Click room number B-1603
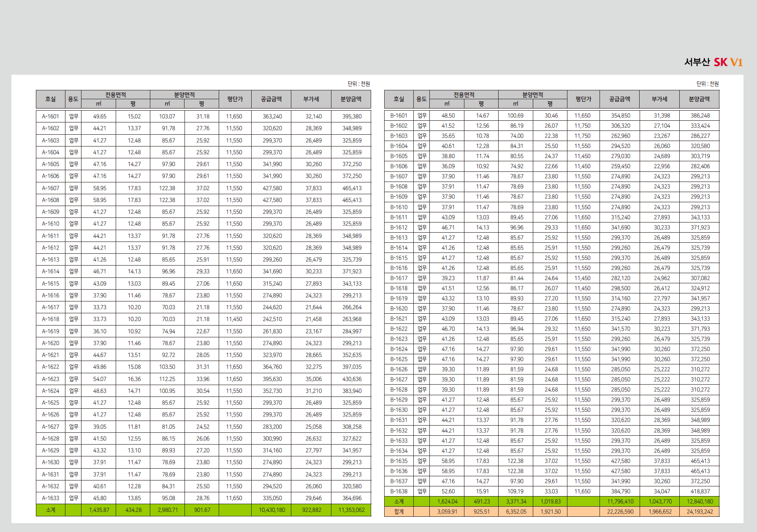 [x=399, y=136]
